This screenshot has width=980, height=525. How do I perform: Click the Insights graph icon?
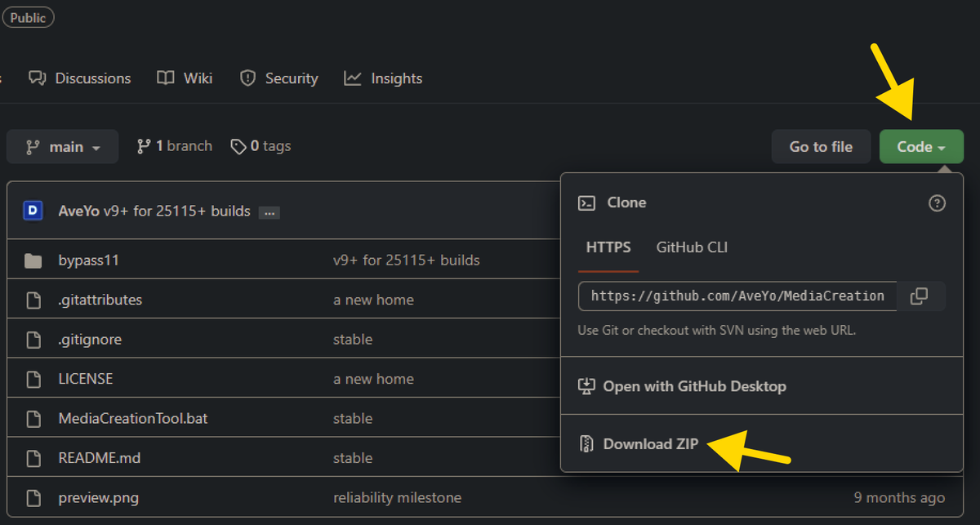click(x=353, y=78)
